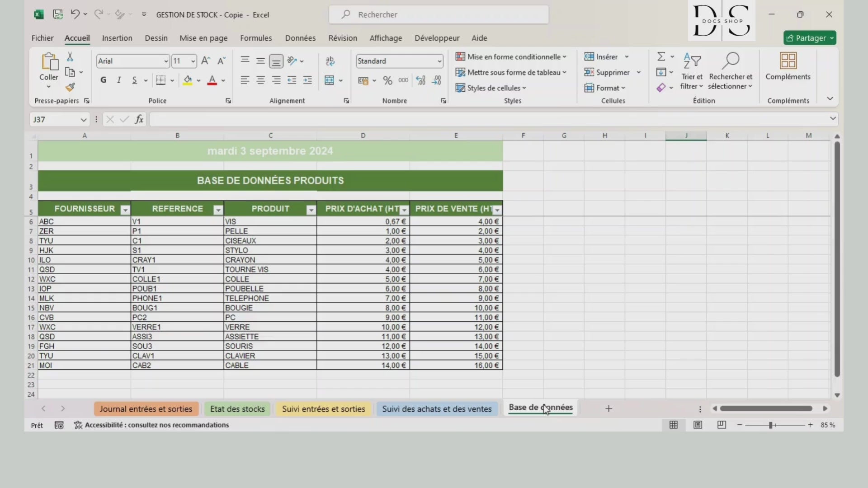The height and width of the screenshot is (488, 868).
Task: Toggle bold G formatting
Action: pos(104,80)
